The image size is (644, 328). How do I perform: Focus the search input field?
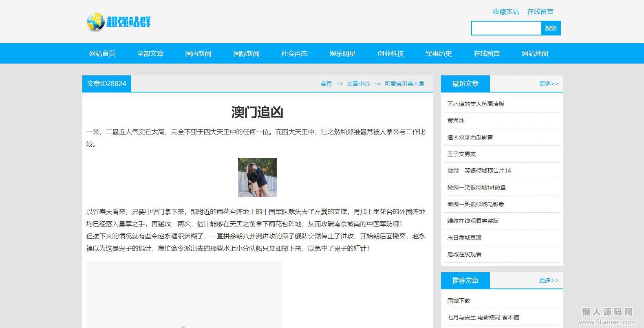point(506,28)
